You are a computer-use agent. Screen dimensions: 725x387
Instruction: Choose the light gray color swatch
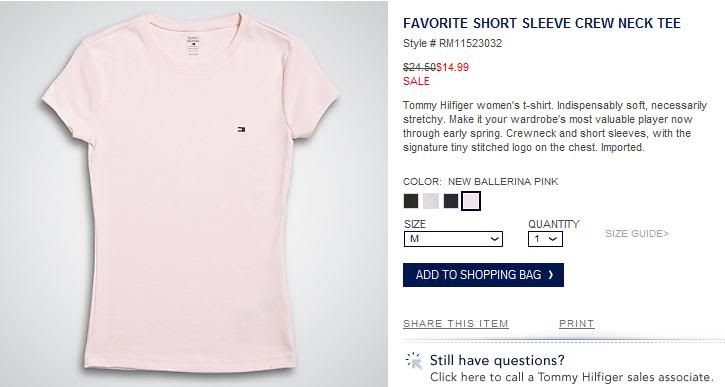coord(431,201)
